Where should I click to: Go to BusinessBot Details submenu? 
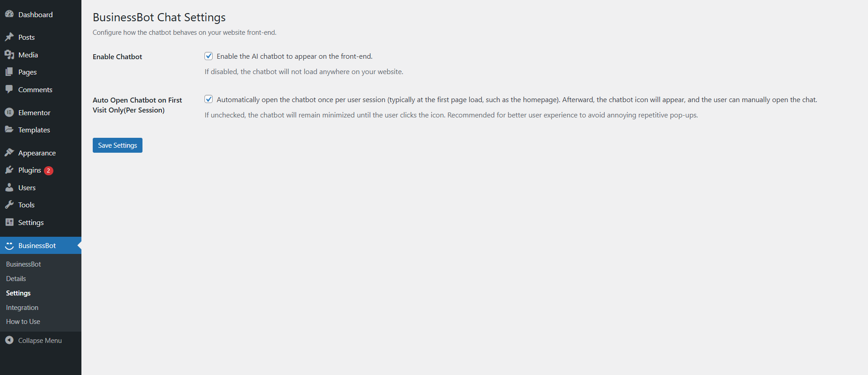click(16, 279)
